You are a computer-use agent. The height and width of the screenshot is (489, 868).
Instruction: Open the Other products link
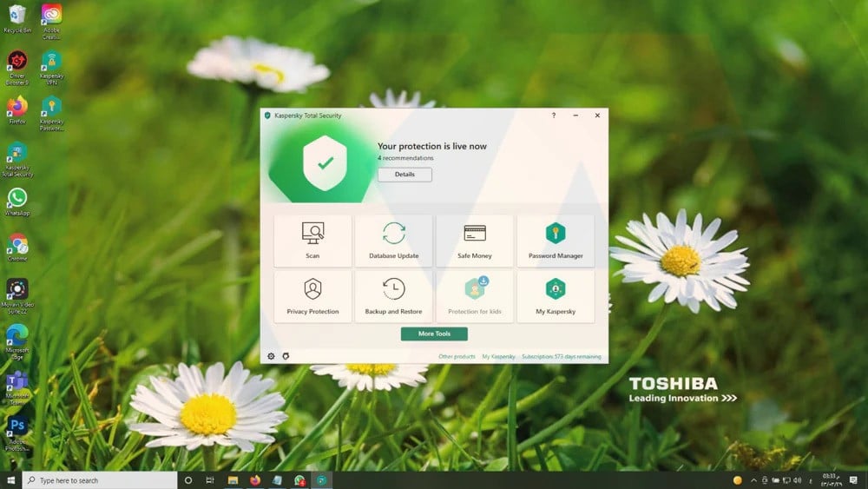coord(457,357)
